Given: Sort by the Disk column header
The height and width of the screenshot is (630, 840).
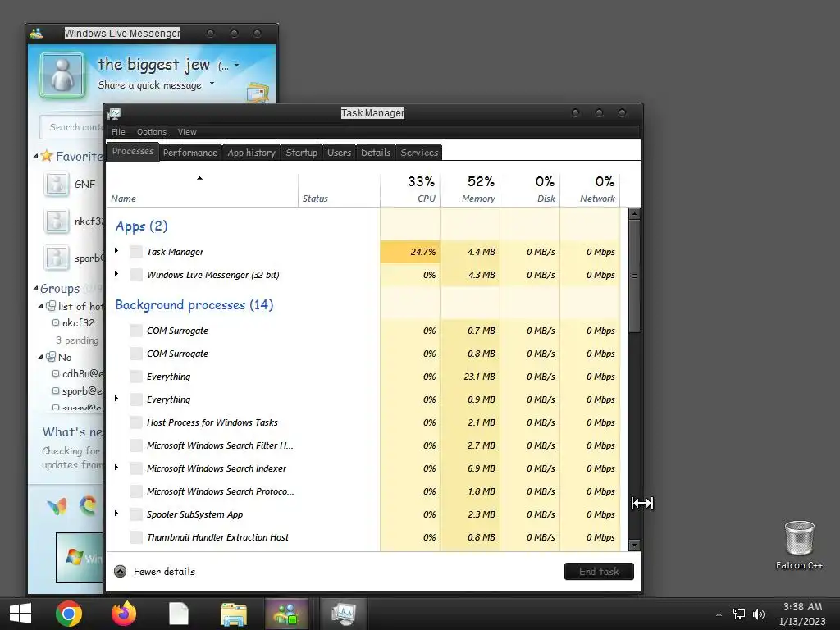Looking at the screenshot, I should point(531,189).
